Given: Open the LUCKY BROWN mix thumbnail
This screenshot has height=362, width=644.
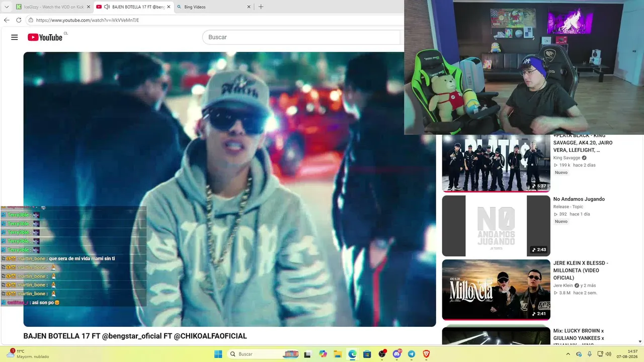Looking at the screenshot, I should pyautogui.click(x=496, y=335).
